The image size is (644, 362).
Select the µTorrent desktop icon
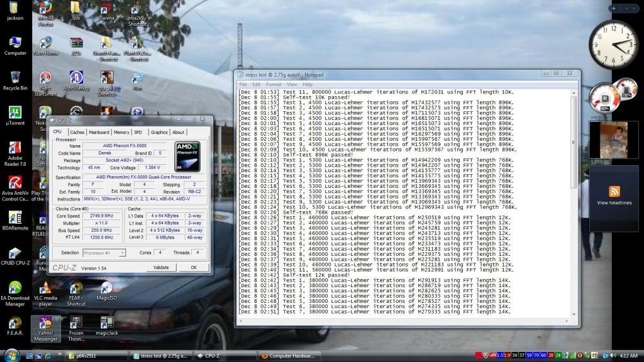point(15,116)
